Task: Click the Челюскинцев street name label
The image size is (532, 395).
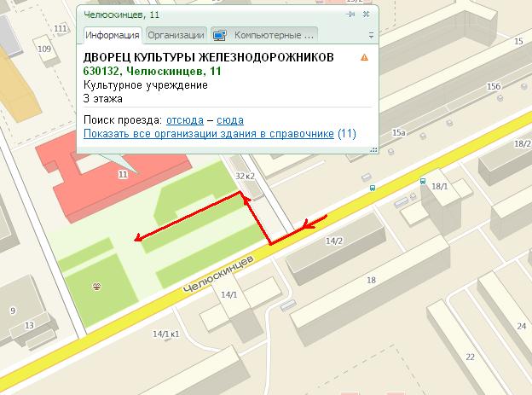Action: 218,274
